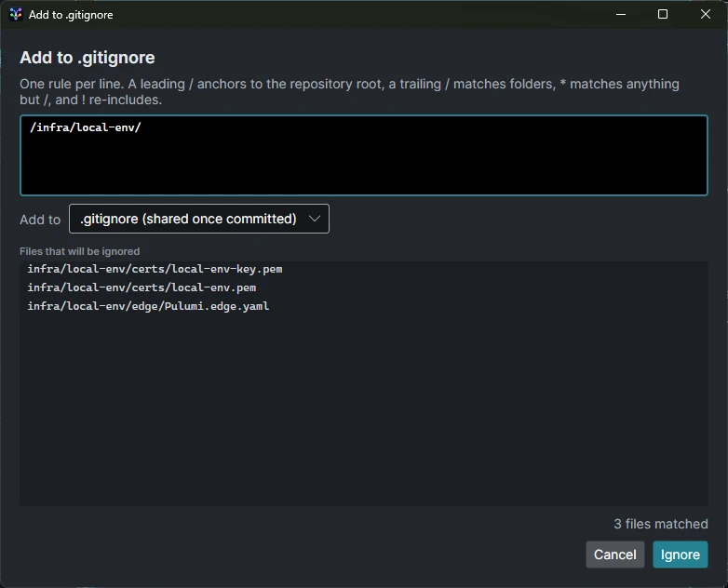Click the '3 files matched' status text

[661, 524]
